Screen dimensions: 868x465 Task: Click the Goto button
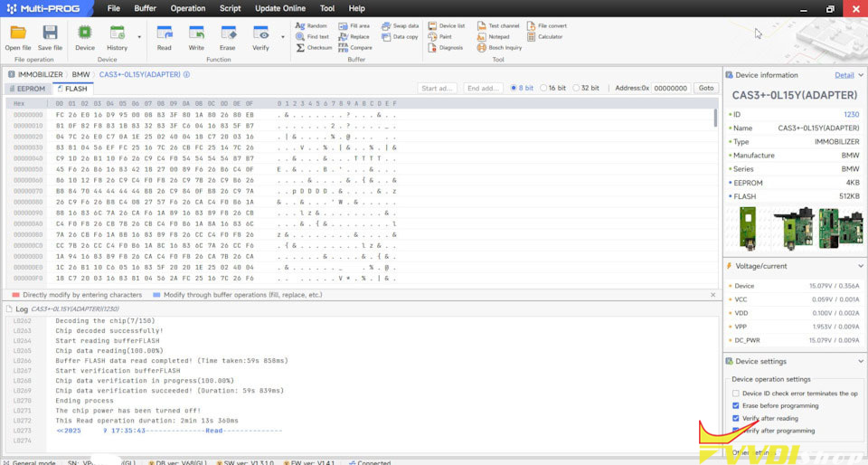tap(706, 88)
